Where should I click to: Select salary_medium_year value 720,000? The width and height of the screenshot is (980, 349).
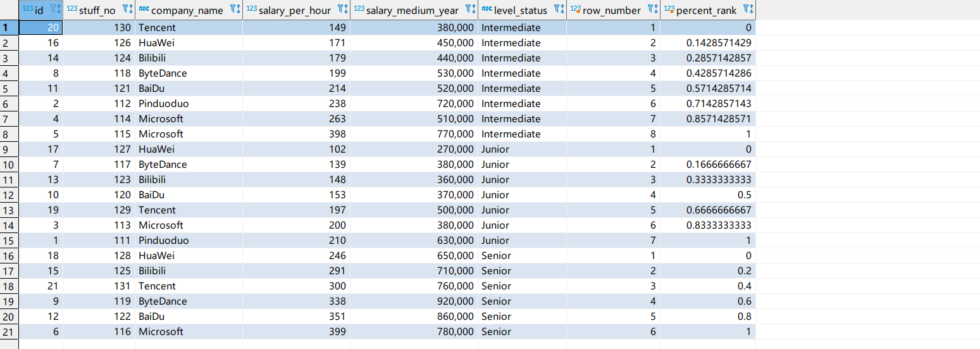(x=414, y=103)
